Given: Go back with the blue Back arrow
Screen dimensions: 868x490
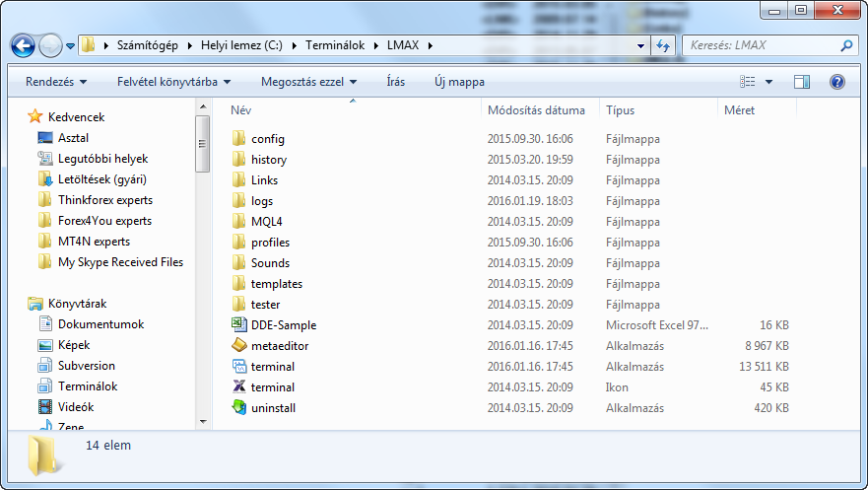Looking at the screenshot, I should click(x=23, y=45).
